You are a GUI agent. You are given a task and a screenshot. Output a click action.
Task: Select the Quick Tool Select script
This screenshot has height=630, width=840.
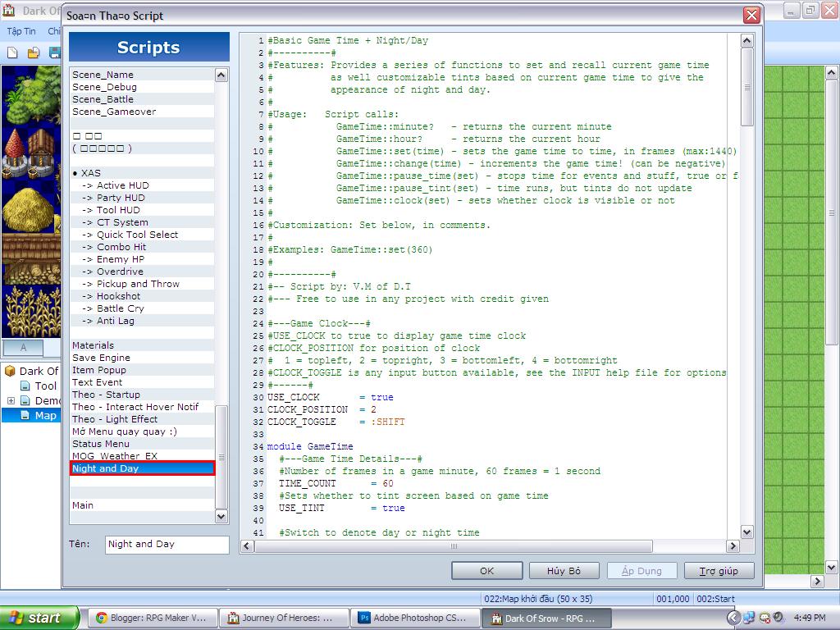pyautogui.click(x=142, y=235)
